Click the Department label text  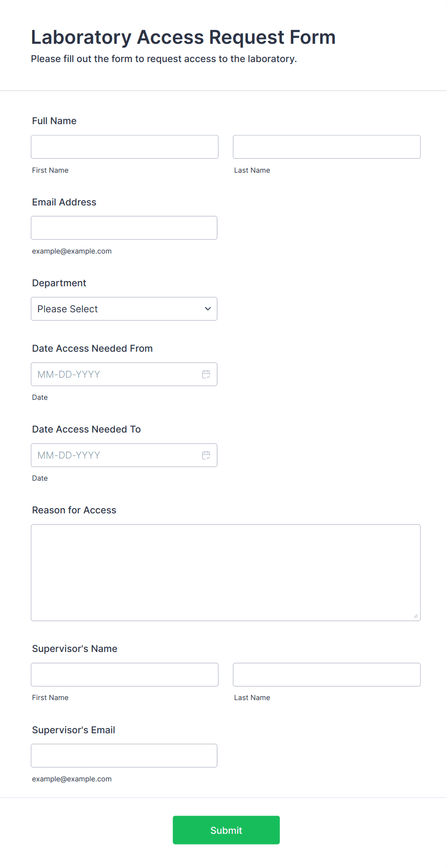59,283
